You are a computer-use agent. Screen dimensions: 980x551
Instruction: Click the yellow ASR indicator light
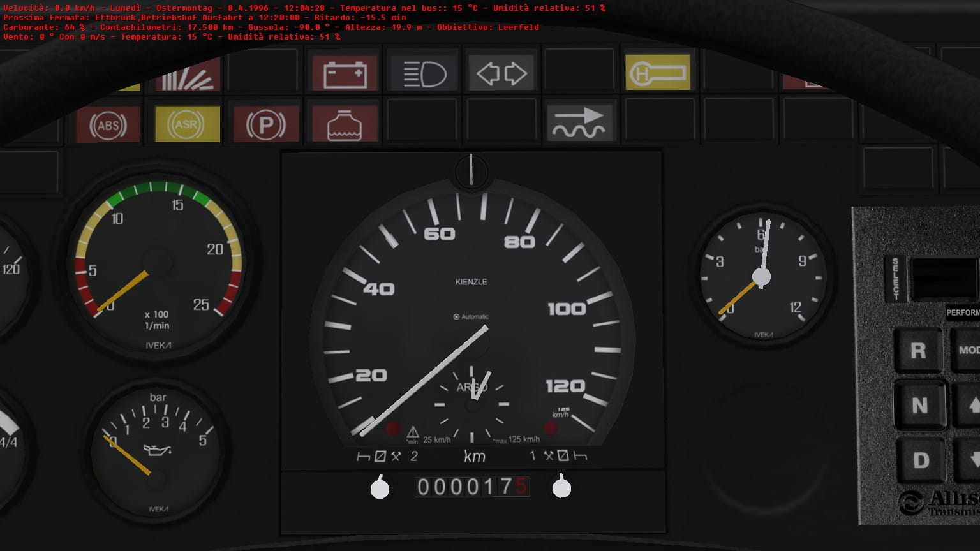pyautogui.click(x=187, y=124)
